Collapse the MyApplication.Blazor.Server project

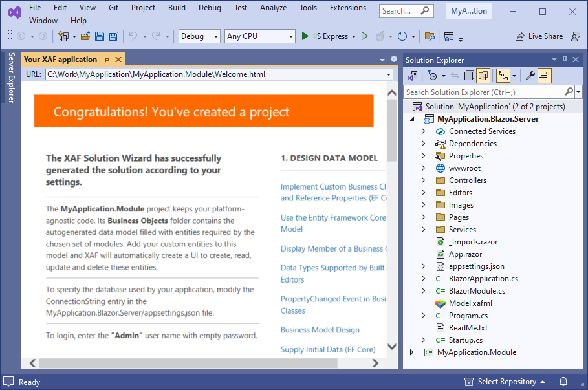(x=412, y=119)
